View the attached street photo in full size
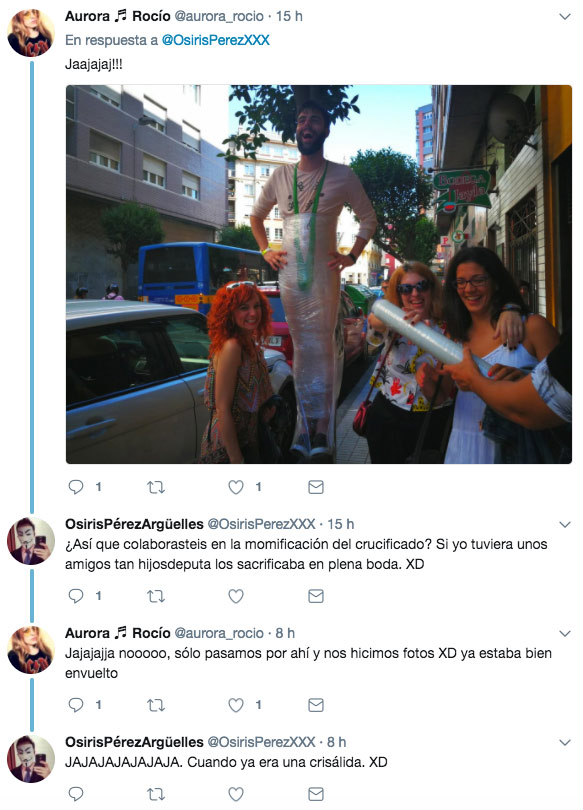Screen dimensions: 583x810 coord(319,274)
